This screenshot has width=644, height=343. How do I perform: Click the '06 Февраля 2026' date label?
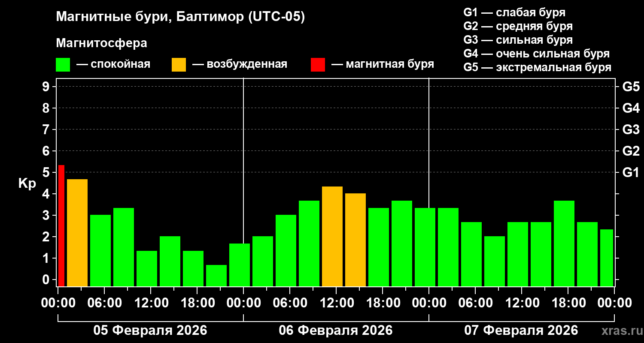click(336, 331)
